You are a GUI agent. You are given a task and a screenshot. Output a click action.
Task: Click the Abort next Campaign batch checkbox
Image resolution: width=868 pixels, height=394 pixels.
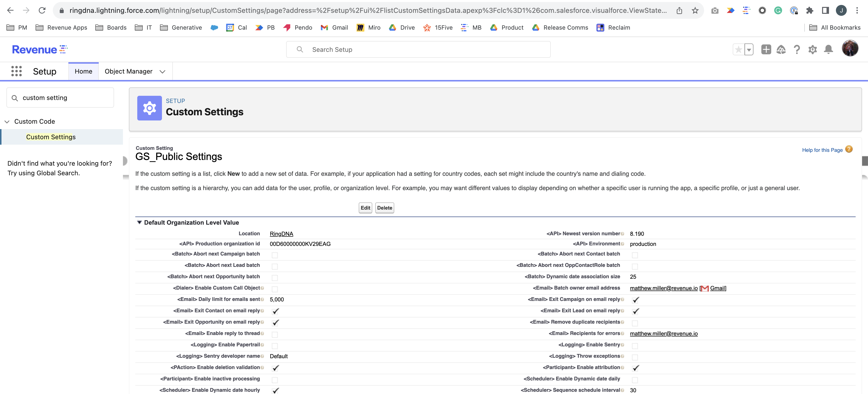point(275,255)
